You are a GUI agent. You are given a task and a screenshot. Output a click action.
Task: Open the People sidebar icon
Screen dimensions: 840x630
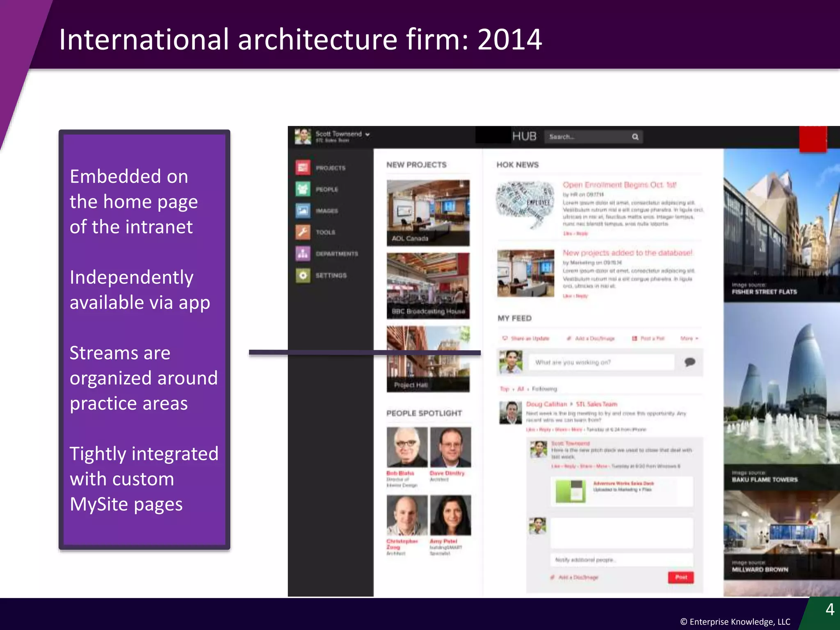(x=303, y=189)
